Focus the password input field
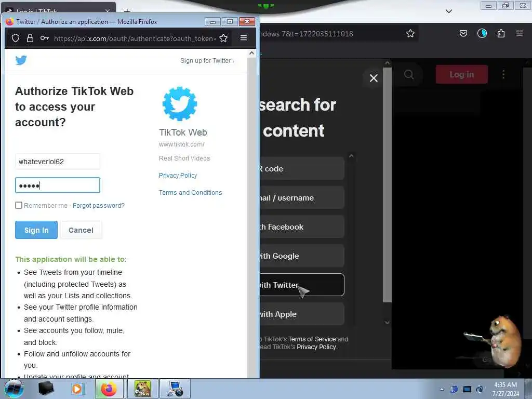This screenshot has width=532, height=399. click(x=58, y=185)
